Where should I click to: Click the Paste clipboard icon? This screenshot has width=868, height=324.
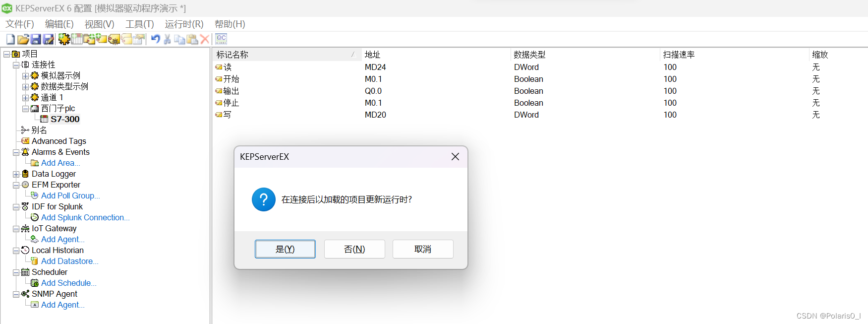192,39
